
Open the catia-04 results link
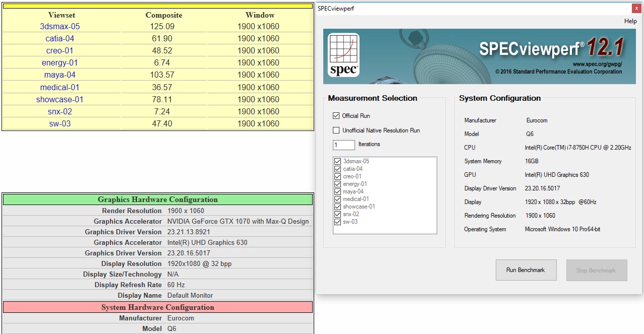point(60,39)
